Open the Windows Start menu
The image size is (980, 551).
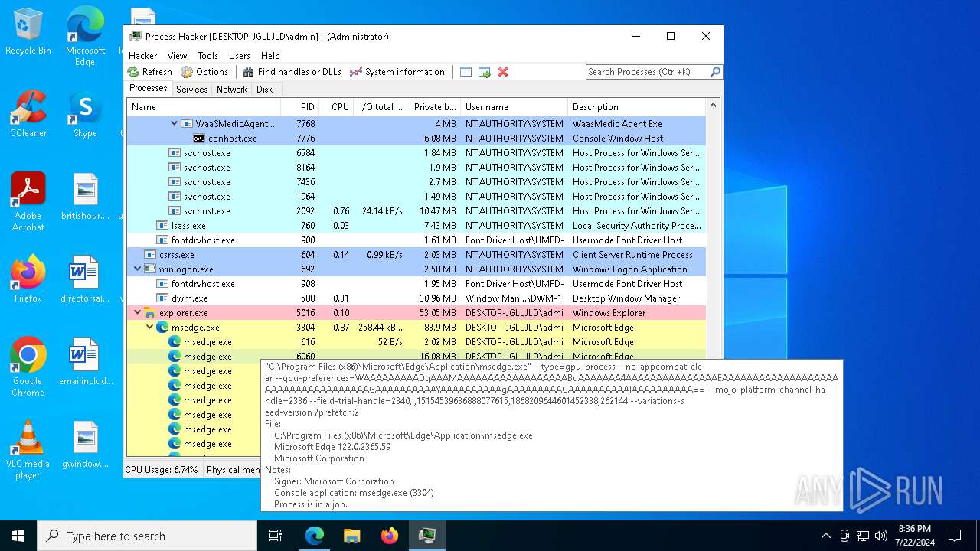(18, 536)
